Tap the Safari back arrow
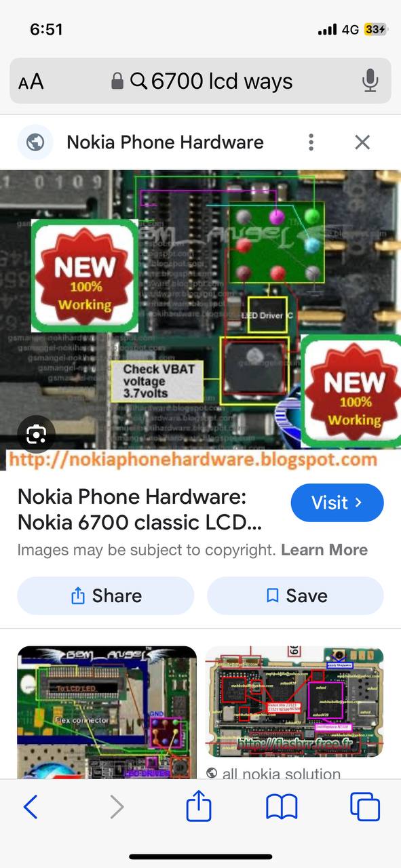Viewport: 401px width, 868px height. pos(31,807)
